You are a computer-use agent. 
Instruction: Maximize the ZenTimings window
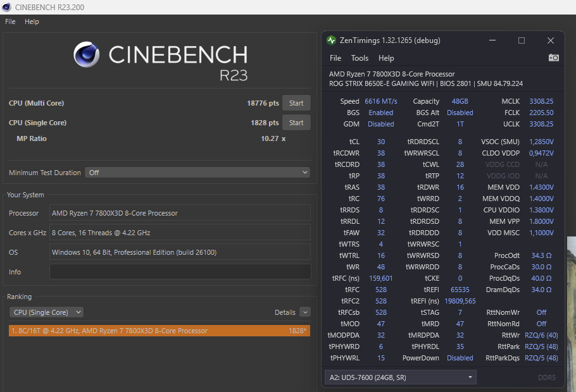pyautogui.click(x=522, y=40)
